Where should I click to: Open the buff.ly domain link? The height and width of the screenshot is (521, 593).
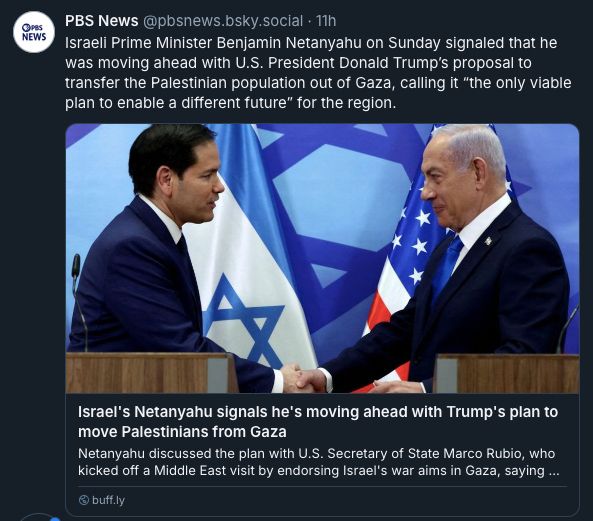(108, 500)
